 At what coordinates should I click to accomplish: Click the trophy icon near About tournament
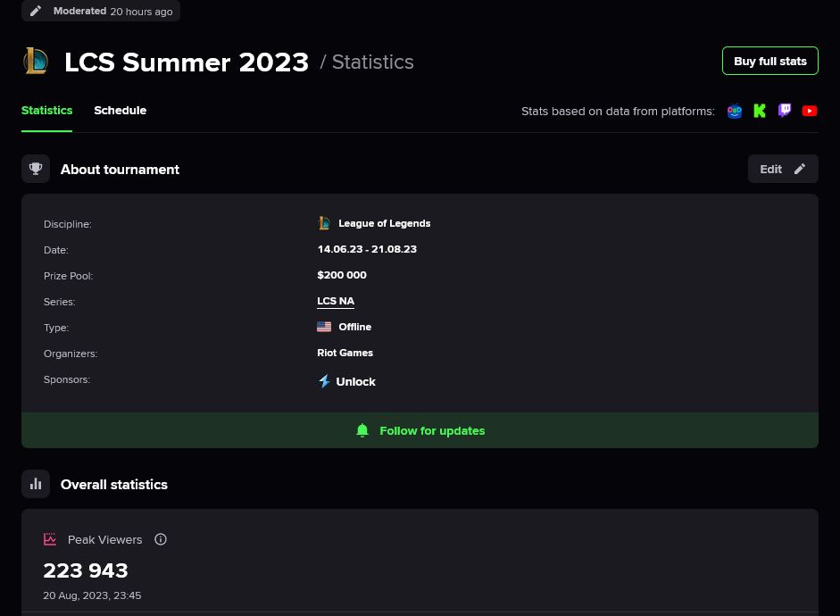tap(36, 169)
